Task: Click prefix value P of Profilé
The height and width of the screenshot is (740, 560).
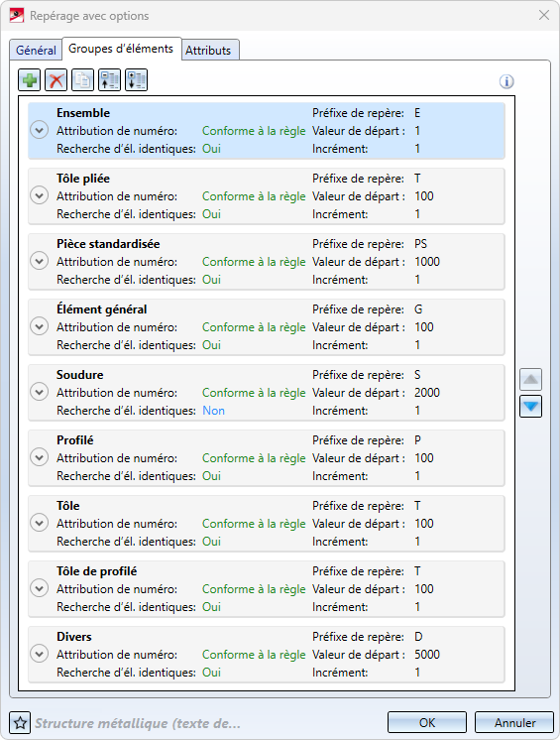Action: tap(417, 440)
